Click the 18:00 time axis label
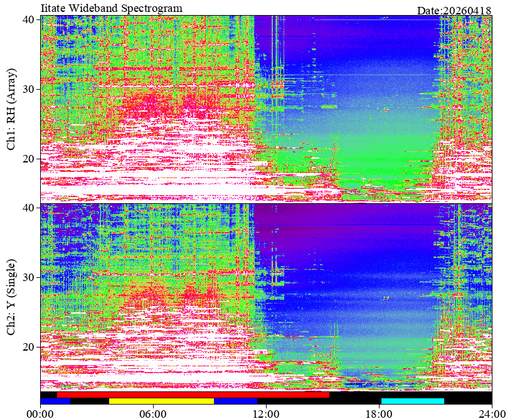Viewport: 532px width, 419px height. coord(379,414)
